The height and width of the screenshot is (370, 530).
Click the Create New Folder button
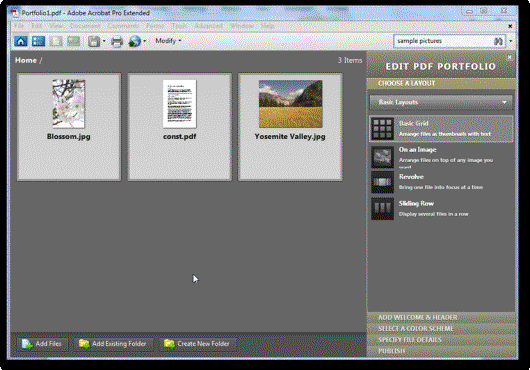197,344
